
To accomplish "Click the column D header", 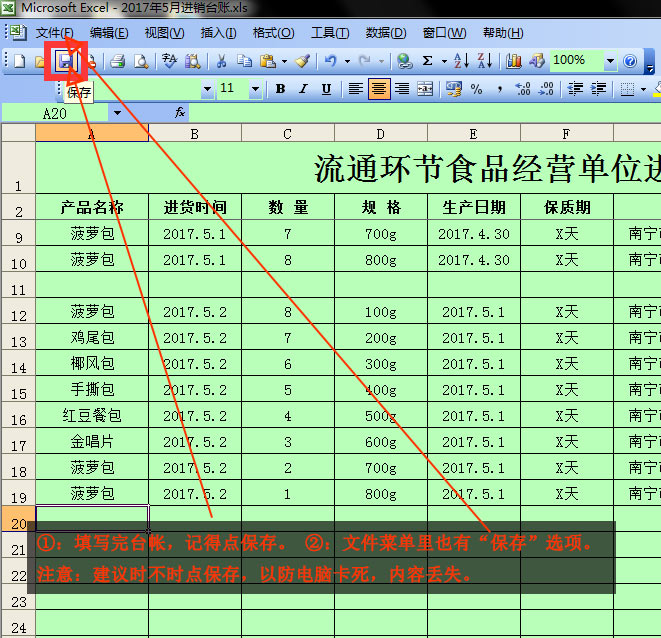I will click(x=381, y=134).
